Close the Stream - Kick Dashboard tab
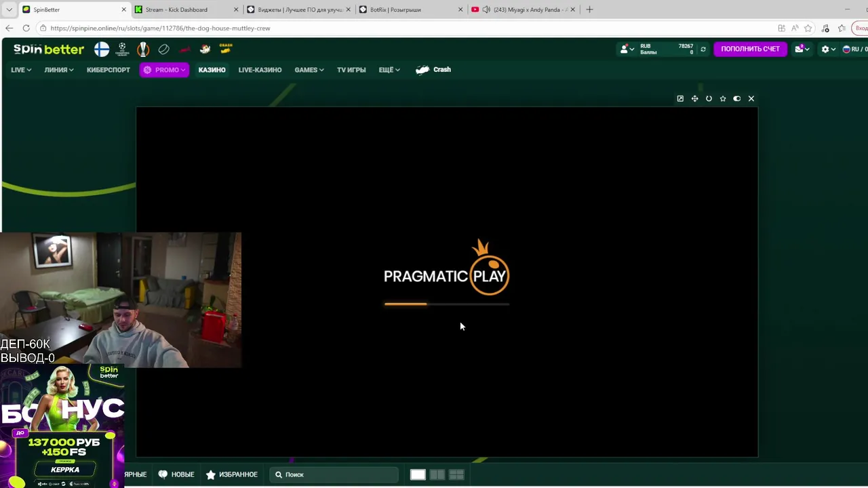Screen dimensions: 868x488 click(236, 9)
